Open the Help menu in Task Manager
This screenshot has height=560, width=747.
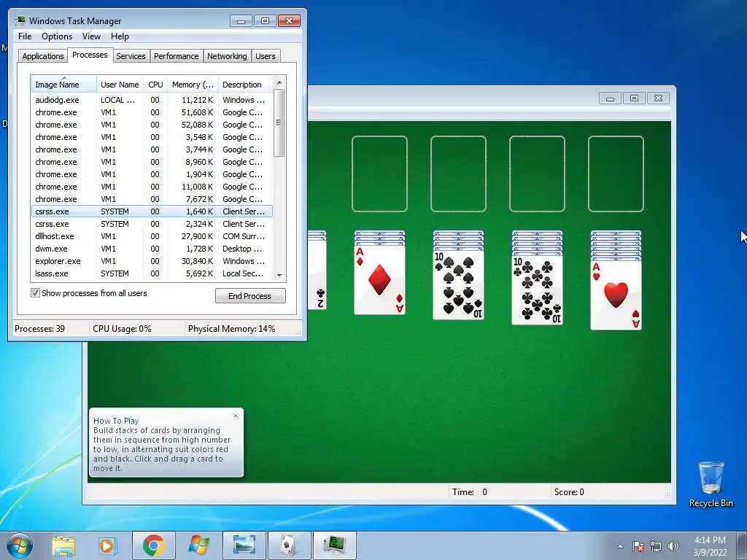pyautogui.click(x=120, y=36)
